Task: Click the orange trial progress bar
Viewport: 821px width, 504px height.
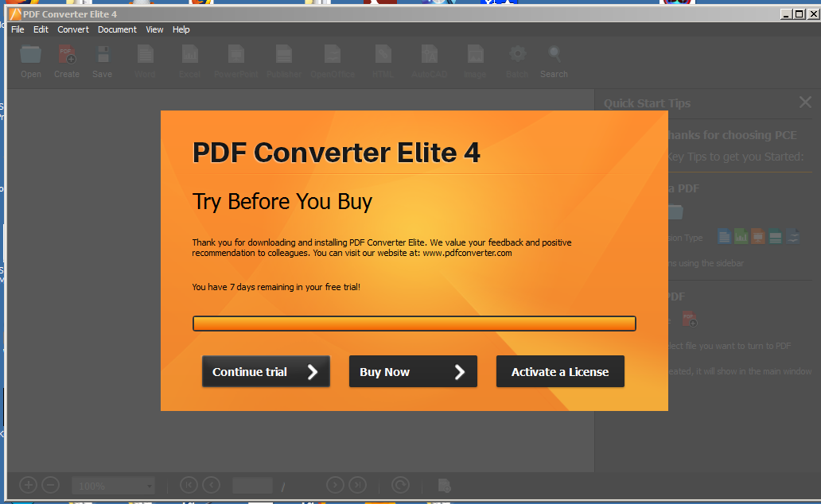Action: pos(414,324)
